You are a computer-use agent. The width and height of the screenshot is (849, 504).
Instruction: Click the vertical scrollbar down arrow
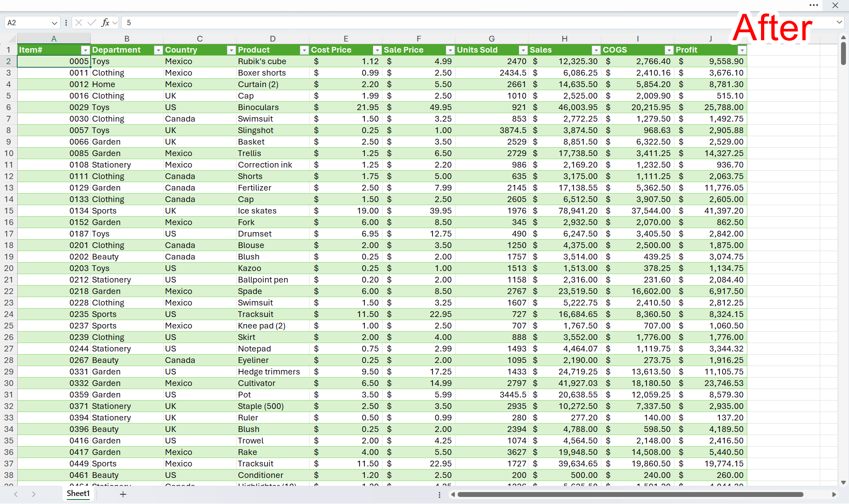(843, 483)
